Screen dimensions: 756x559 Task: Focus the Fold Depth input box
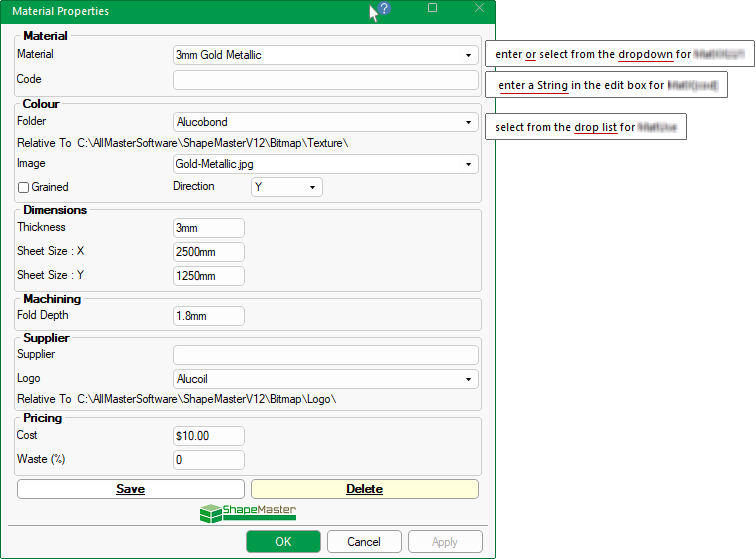[x=209, y=316]
